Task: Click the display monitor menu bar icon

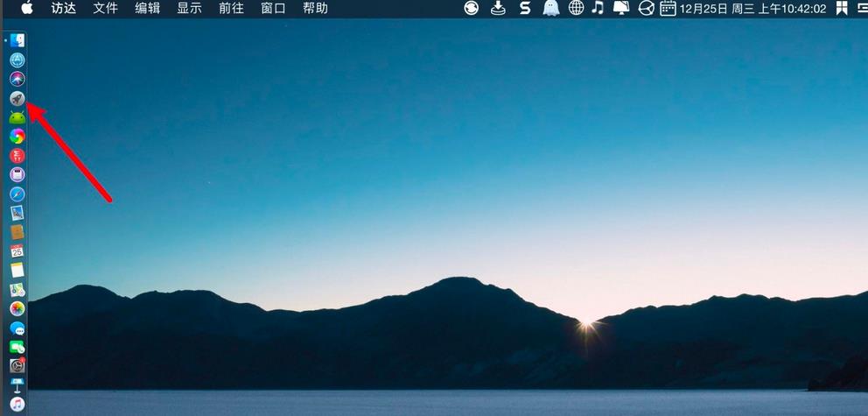Action: pyautogui.click(x=621, y=8)
